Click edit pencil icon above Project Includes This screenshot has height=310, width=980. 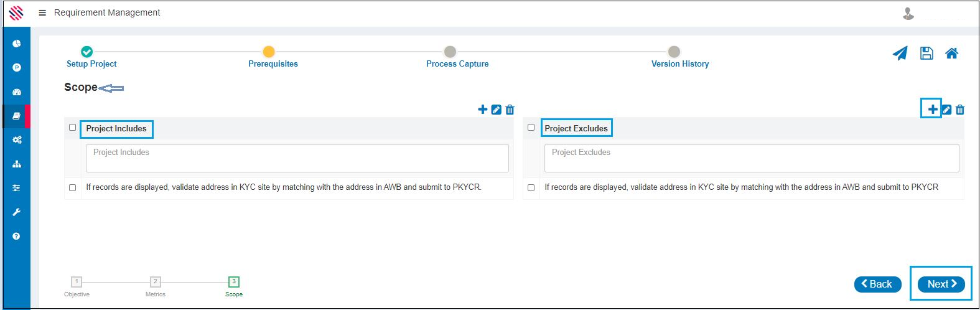(496, 110)
